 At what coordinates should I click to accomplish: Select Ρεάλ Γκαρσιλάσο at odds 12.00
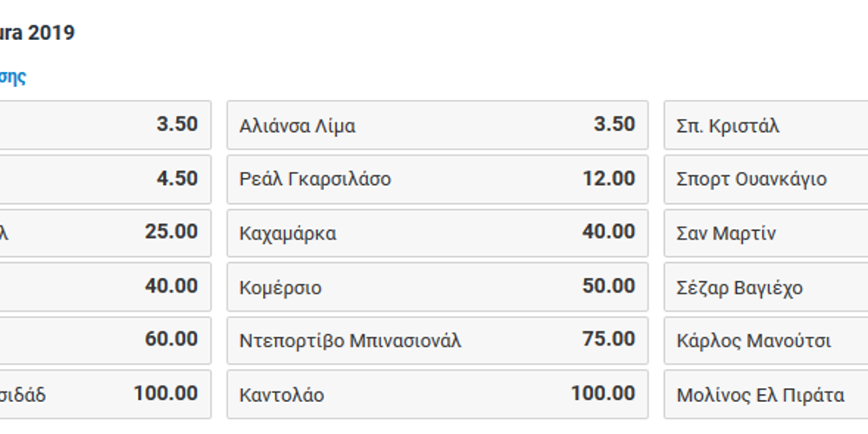[x=437, y=179]
